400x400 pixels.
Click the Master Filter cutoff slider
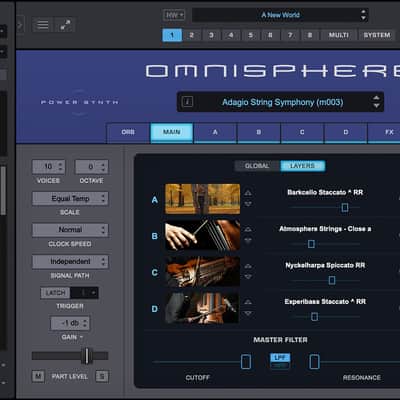[x=246, y=362]
